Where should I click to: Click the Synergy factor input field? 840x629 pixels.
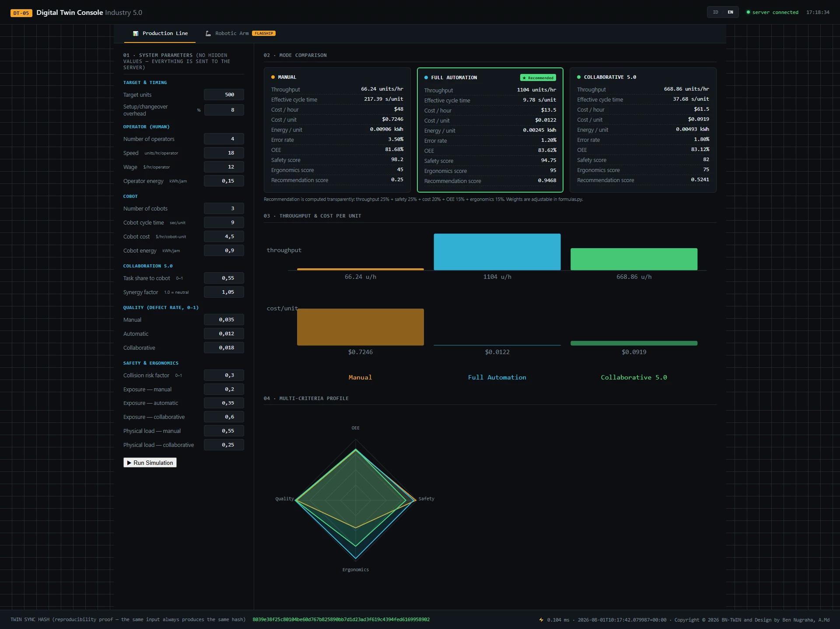tap(224, 292)
